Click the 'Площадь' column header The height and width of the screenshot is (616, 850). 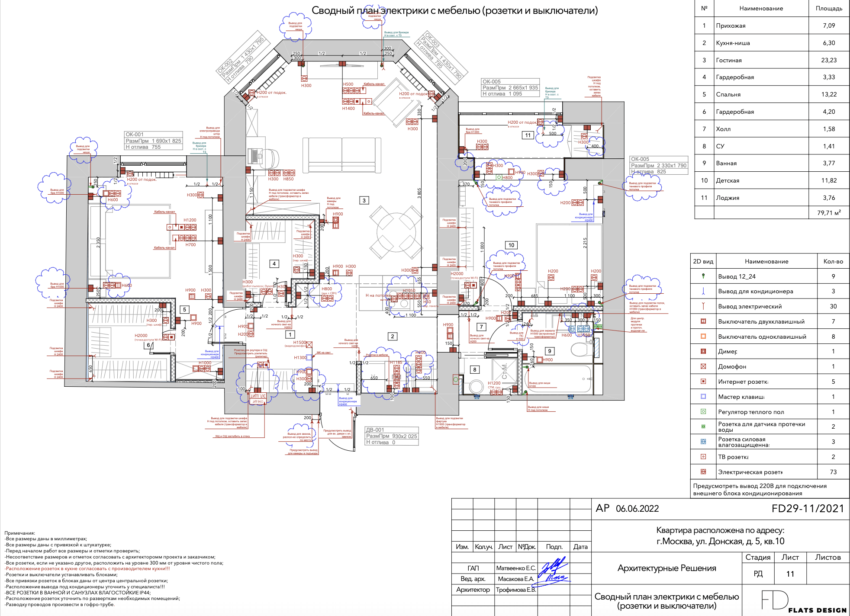[x=829, y=8]
